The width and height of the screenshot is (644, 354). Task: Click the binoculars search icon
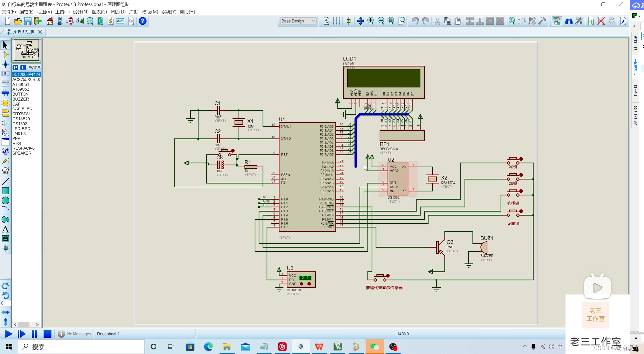[569, 21]
